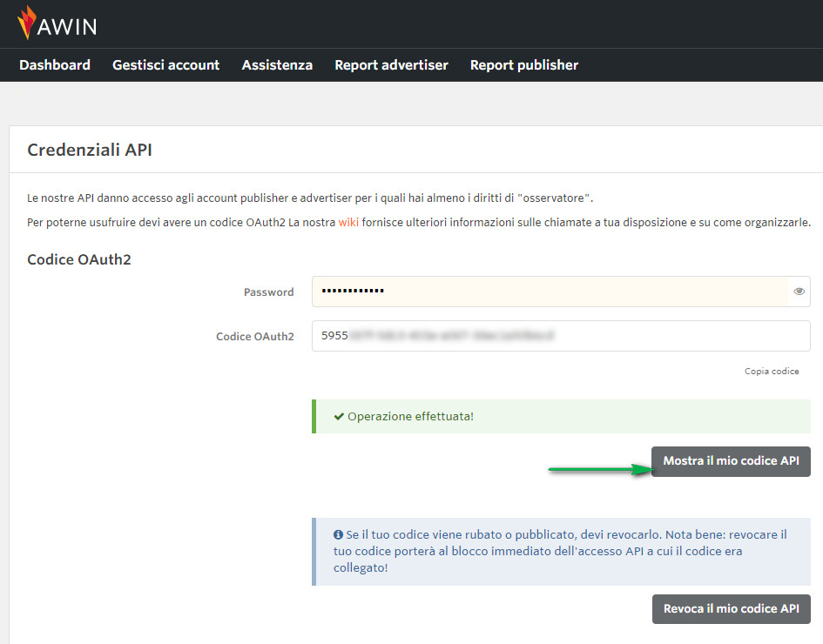This screenshot has width=823, height=644.
Task: Click the Credenziali API page heading
Action: tap(90, 150)
